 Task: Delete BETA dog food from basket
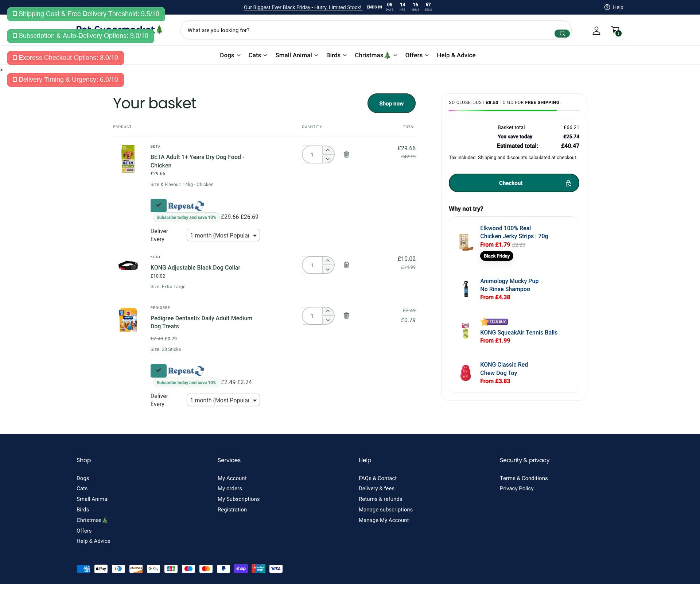pyautogui.click(x=346, y=154)
